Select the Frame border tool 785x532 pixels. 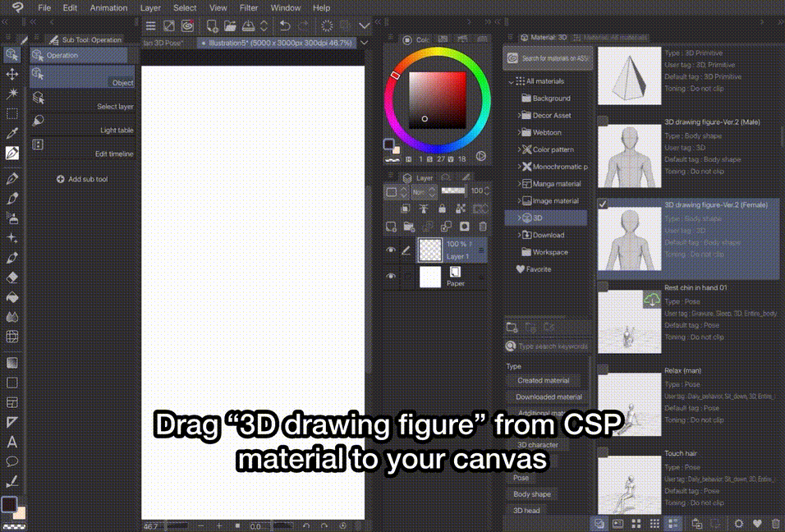(x=11, y=402)
